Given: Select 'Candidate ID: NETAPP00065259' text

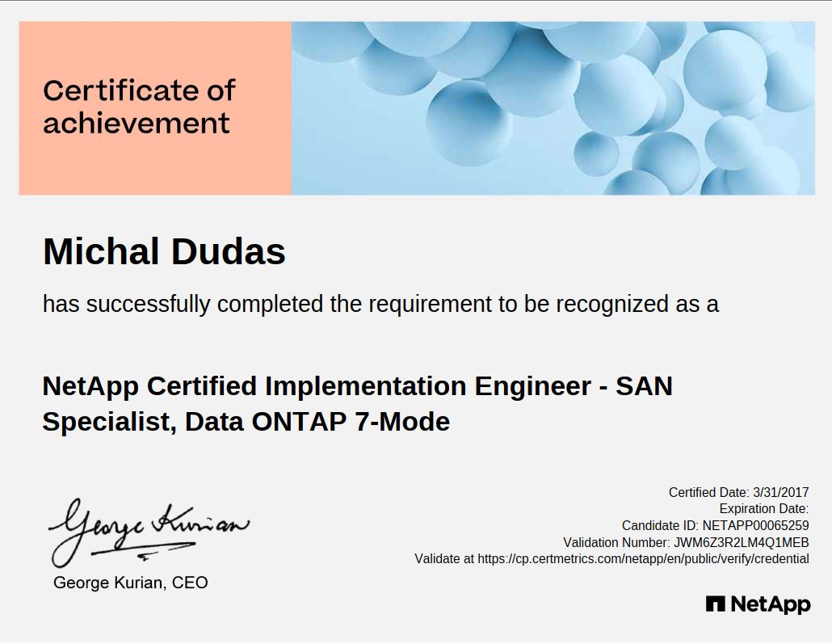Looking at the screenshot, I should tap(715, 525).
